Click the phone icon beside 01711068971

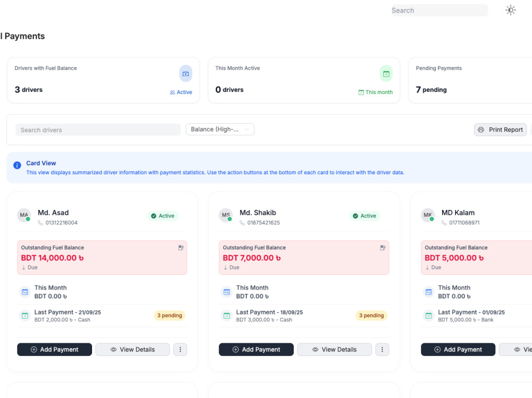click(444, 223)
